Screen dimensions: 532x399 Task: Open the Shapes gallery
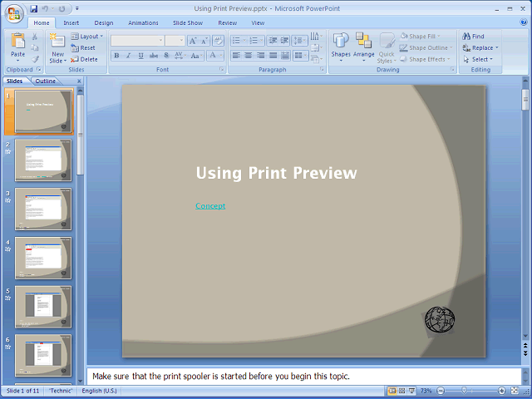point(341,47)
